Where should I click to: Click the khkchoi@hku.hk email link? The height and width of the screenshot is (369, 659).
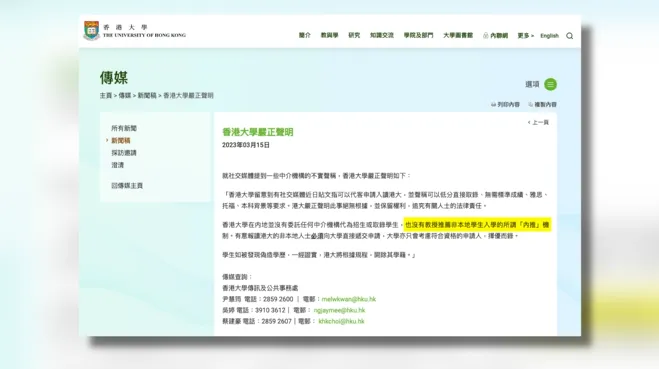pos(341,321)
